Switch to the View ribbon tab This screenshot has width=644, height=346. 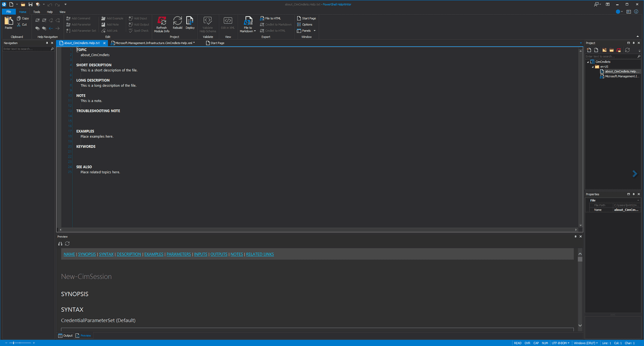click(62, 11)
